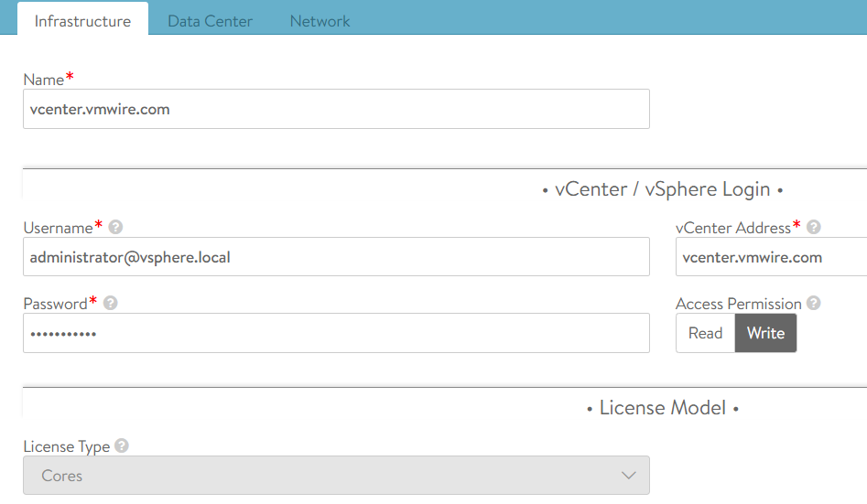This screenshot has width=867, height=504.
Task: Set Access Permission to Read
Action: pyautogui.click(x=705, y=333)
